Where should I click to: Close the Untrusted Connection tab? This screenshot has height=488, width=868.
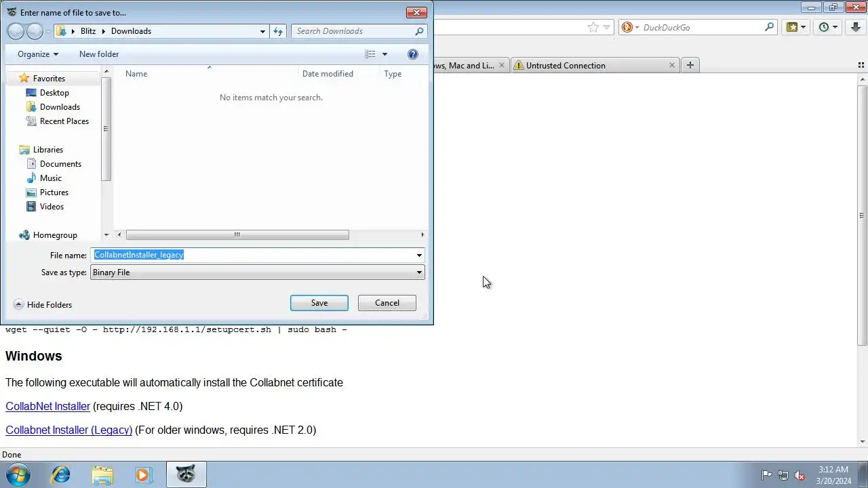pos(672,66)
